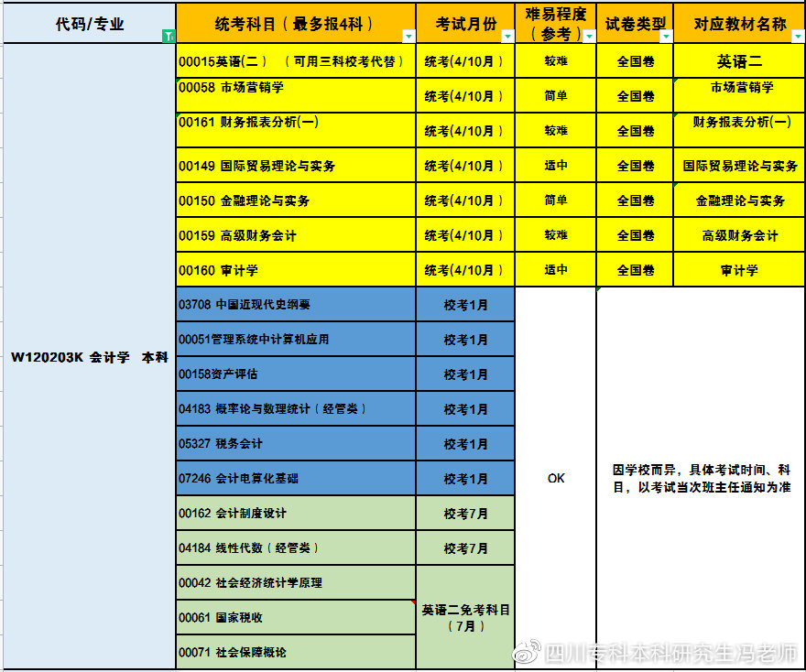Select cell 04184 线性代数（经管类）
The image size is (806, 672).
point(296,548)
